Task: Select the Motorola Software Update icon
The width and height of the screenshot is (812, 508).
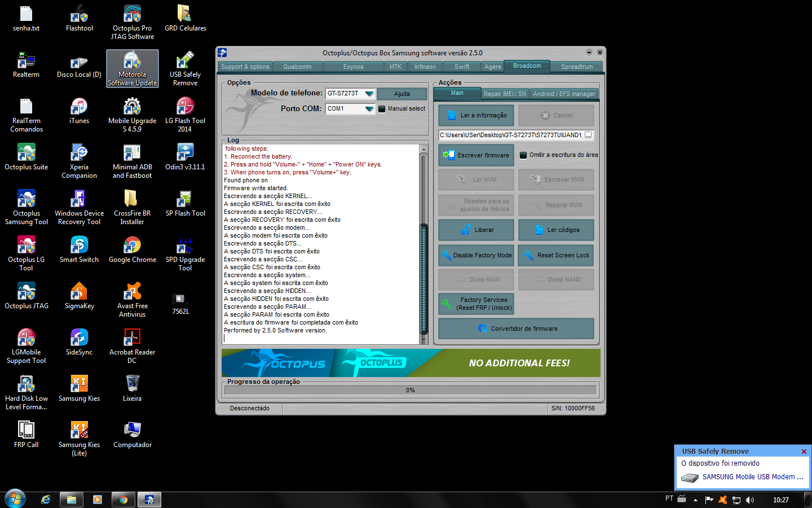Action: (x=132, y=68)
